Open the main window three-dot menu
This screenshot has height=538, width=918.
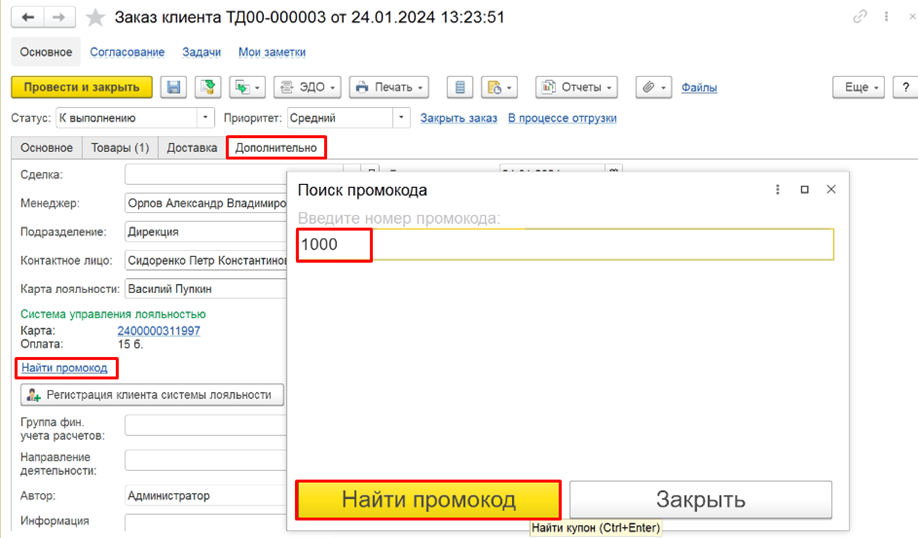coord(886,17)
